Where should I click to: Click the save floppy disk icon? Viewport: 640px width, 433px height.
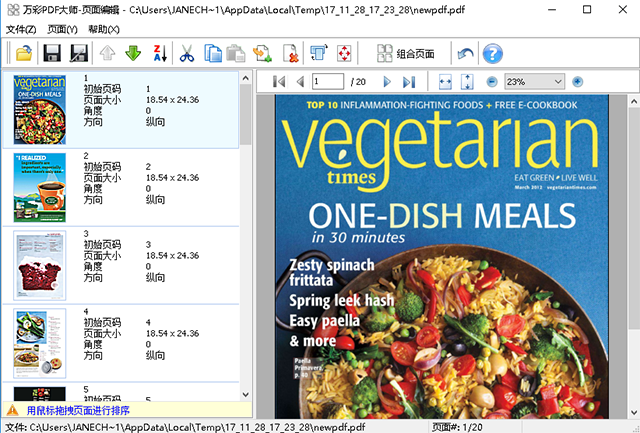pyautogui.click(x=53, y=53)
